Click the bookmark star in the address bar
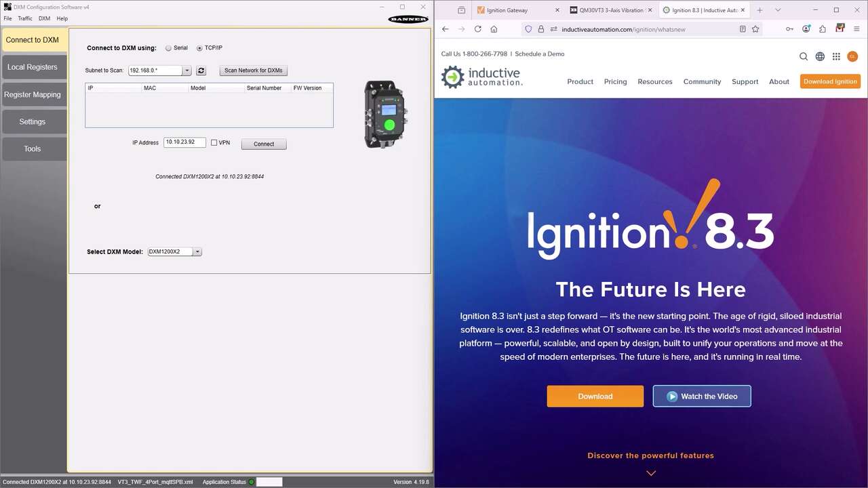 [755, 29]
